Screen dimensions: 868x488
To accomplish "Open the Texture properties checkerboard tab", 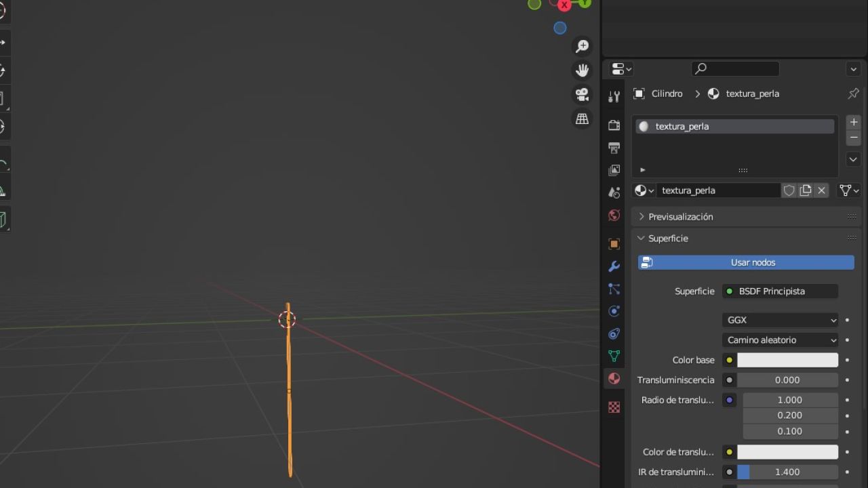I will (x=614, y=407).
